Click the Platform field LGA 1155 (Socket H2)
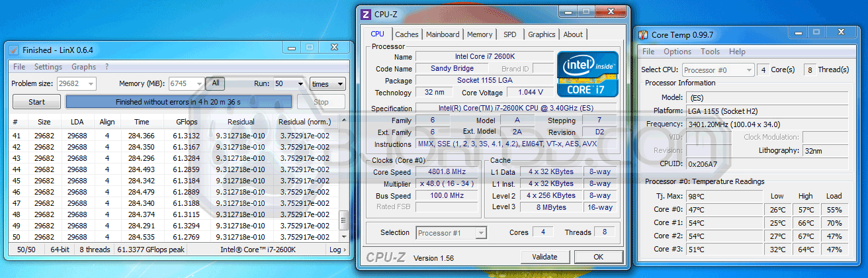This screenshot has height=278, width=868. pyautogui.click(x=767, y=111)
